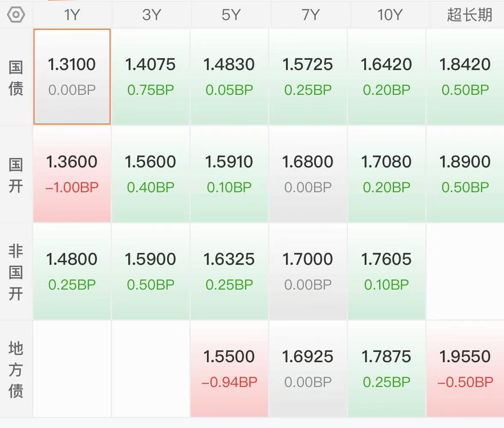Open the 国债 10Y cell 1.6420
The image size is (504, 428).
tap(386, 77)
